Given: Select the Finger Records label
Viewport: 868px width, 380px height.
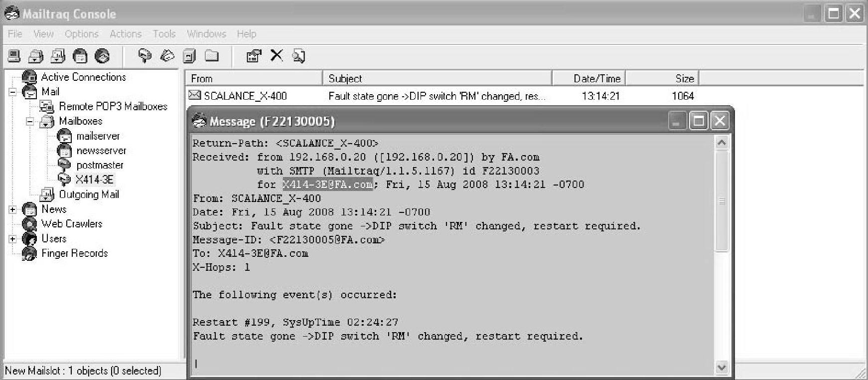Looking at the screenshot, I should pyautogui.click(x=74, y=253).
